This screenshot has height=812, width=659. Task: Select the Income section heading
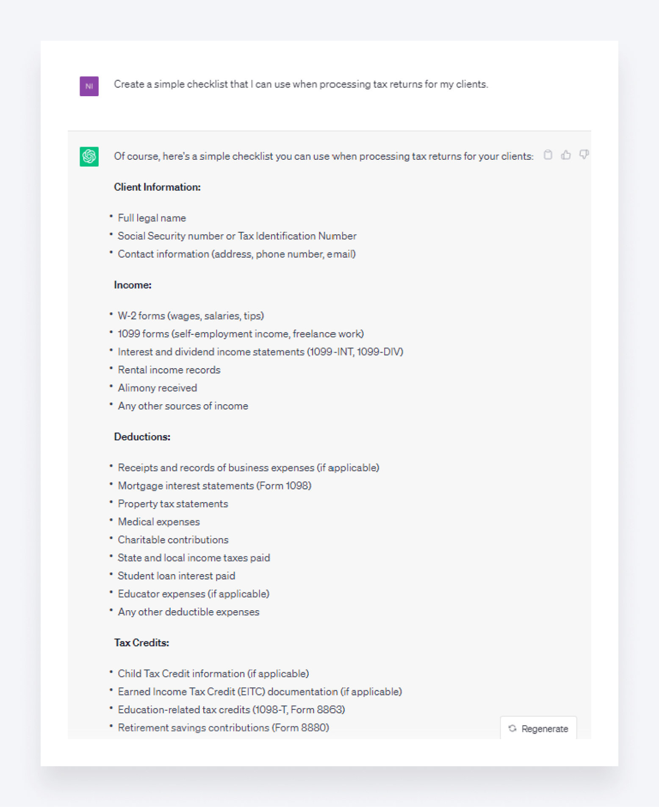133,285
